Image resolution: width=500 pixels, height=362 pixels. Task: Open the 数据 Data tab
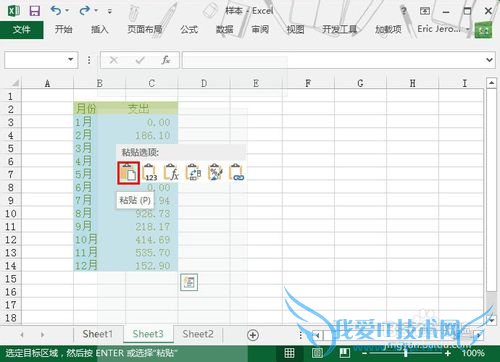point(224,30)
